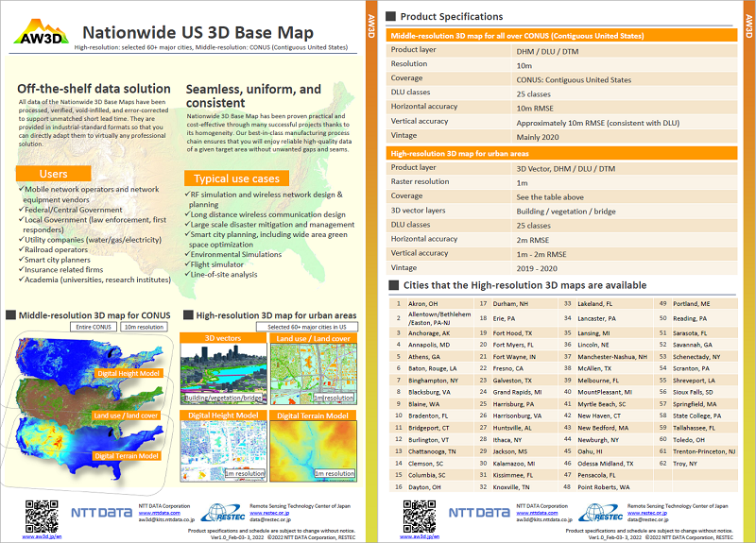Click the NTT DATA logo on right page
Screen dimensions: 756x543
pos(481,515)
